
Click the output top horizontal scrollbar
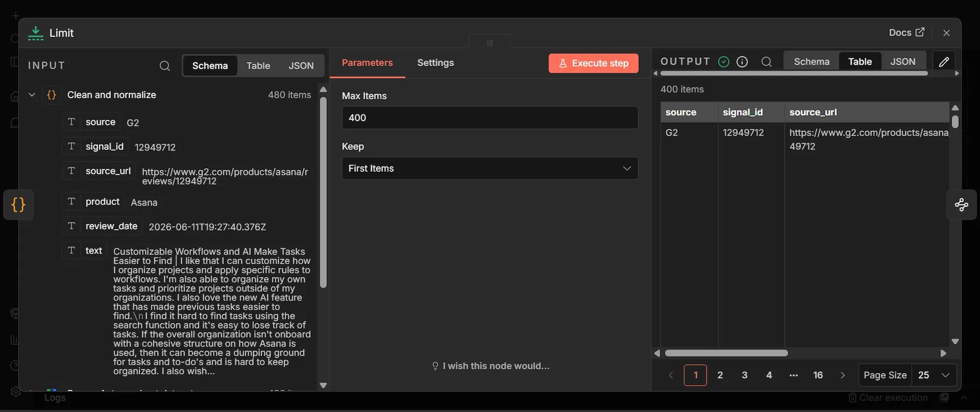(x=794, y=73)
